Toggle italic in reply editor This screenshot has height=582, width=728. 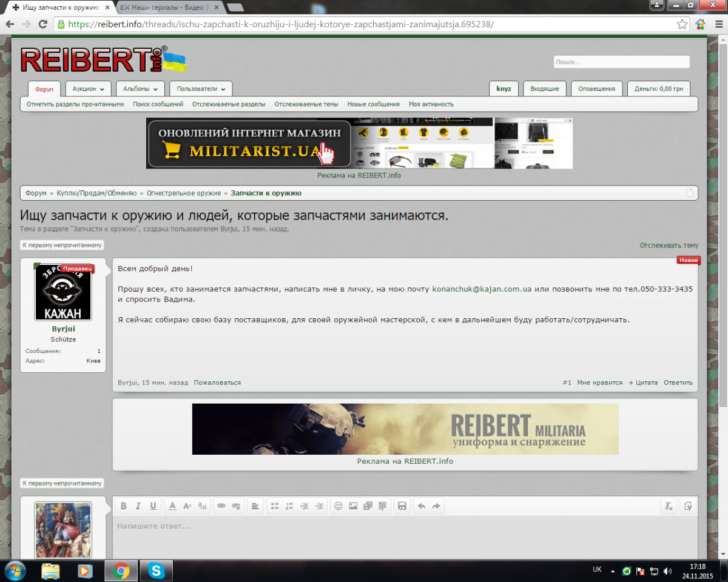coord(138,506)
